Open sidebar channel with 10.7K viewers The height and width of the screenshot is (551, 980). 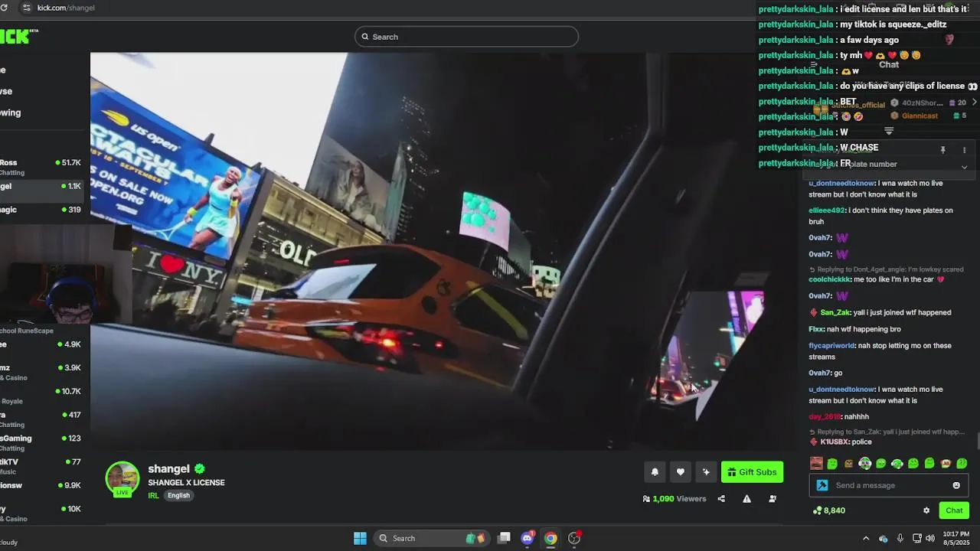(x=41, y=396)
